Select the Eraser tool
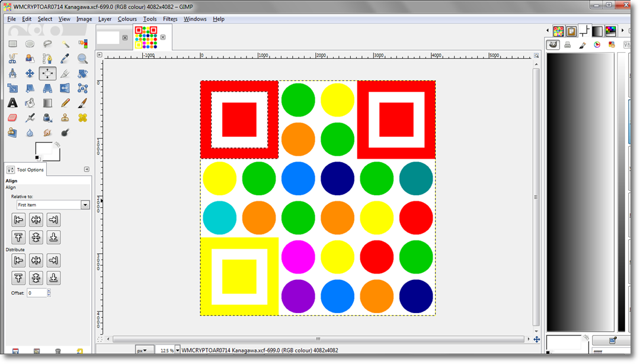 pos(12,118)
